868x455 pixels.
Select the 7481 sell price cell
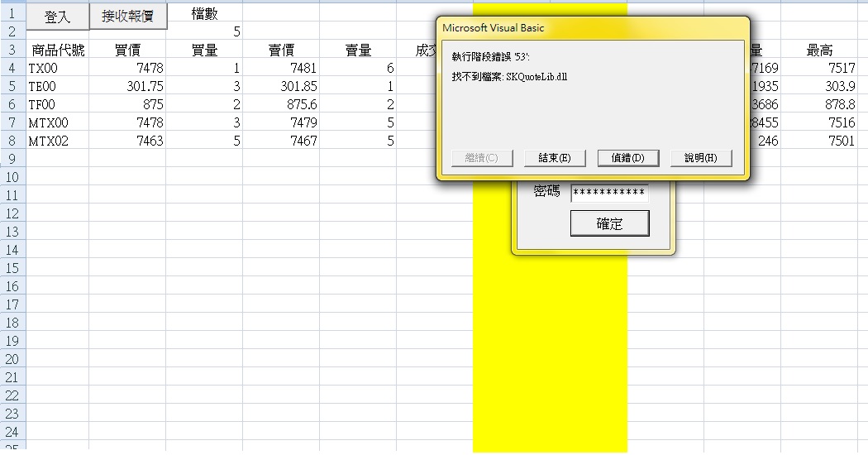281,68
